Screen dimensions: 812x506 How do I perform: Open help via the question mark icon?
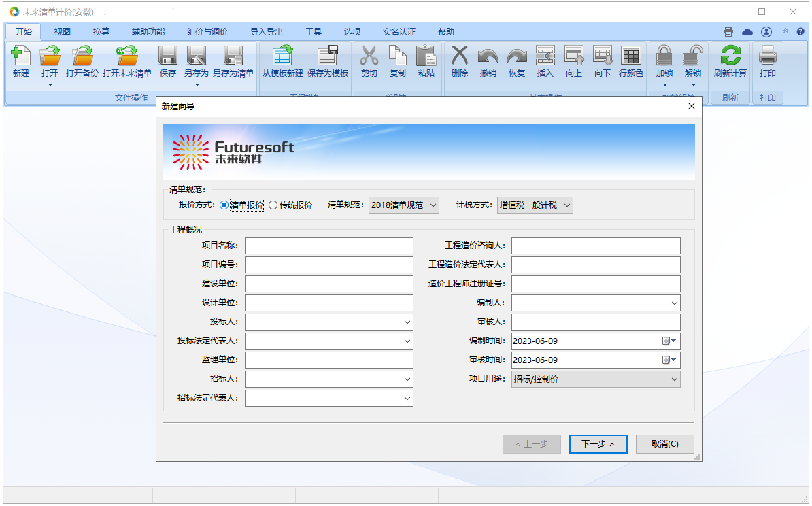click(x=800, y=31)
